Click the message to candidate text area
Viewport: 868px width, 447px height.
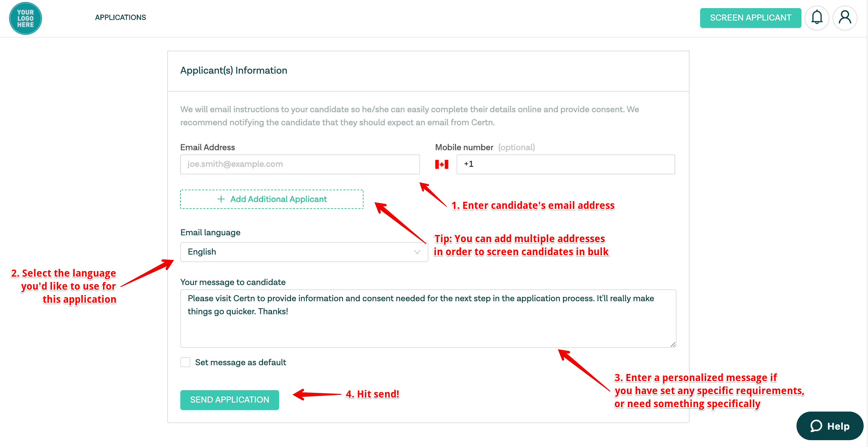[x=428, y=318]
